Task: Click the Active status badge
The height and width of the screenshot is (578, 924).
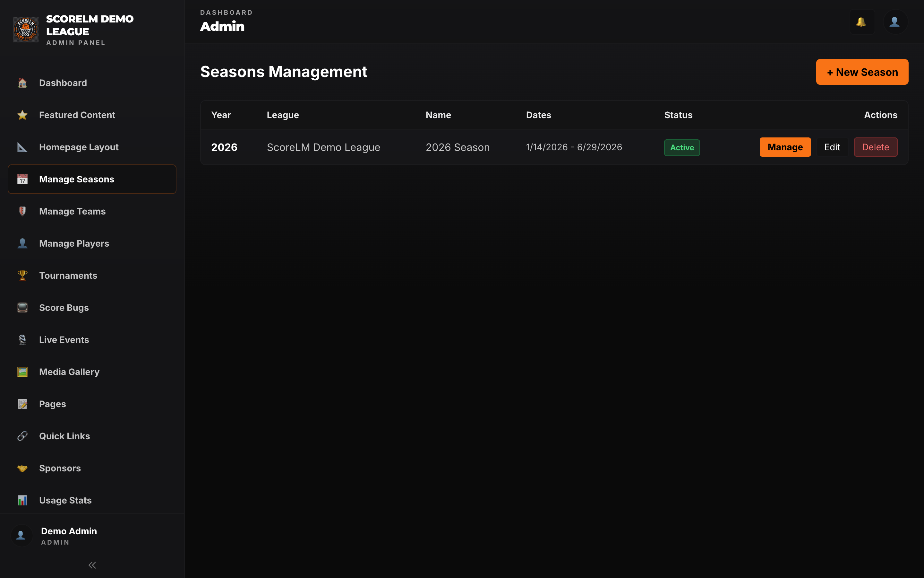Action: (682, 148)
